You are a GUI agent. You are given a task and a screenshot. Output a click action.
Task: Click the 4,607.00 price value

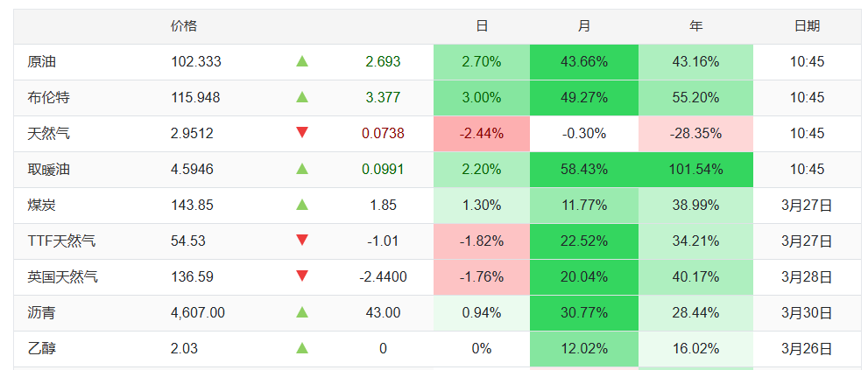198,313
